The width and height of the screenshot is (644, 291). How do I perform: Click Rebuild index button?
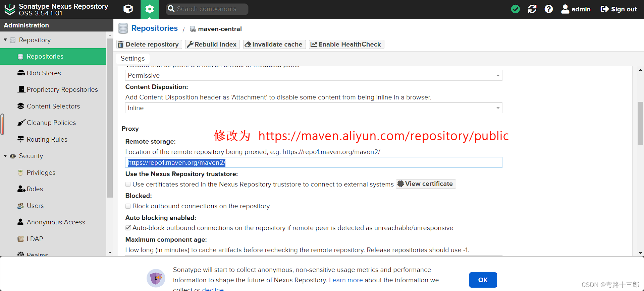212,45
